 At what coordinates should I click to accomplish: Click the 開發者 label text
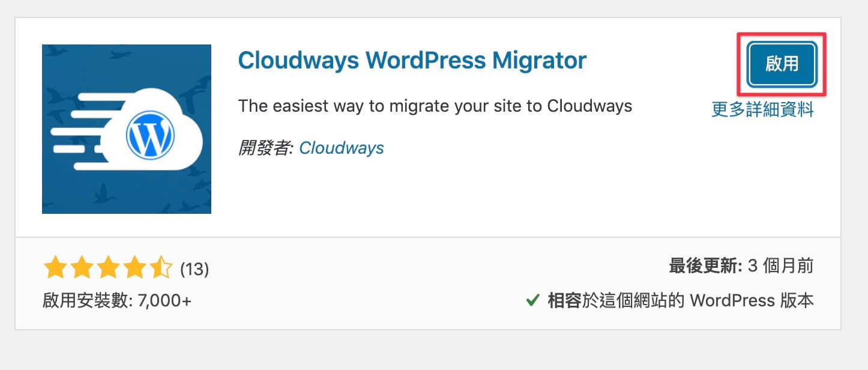pos(264,148)
